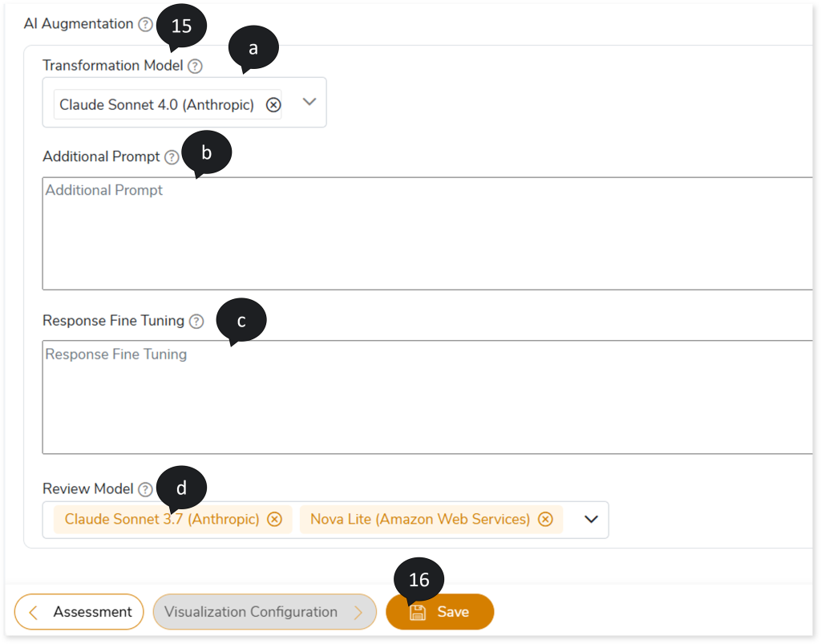Remove Claude Sonnet 4.0 from Transformation Model
The image size is (821, 644).
point(273,105)
